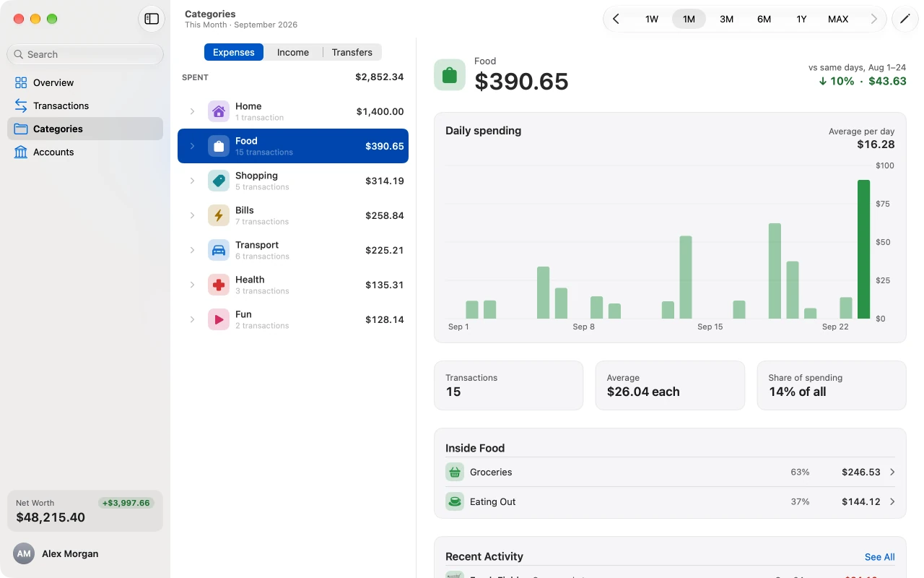The width and height of the screenshot is (924, 578).
Task: Switch to the Transfers tab
Action: point(352,52)
